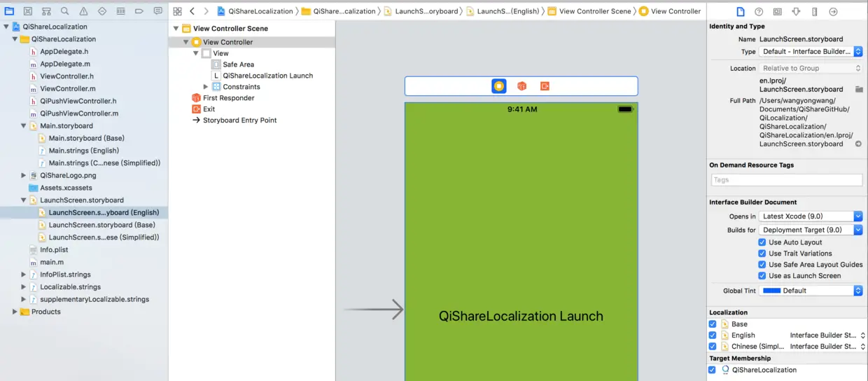This screenshot has width=868, height=381.
Task: Click QiShareLocalization project in jump bar
Action: pyautogui.click(x=255, y=11)
